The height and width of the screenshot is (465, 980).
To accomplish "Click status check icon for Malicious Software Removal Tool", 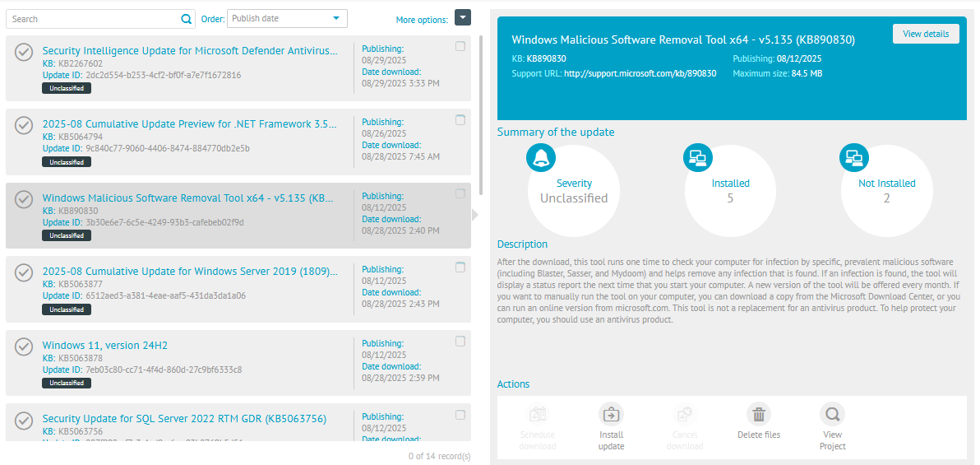I will pos(24,199).
